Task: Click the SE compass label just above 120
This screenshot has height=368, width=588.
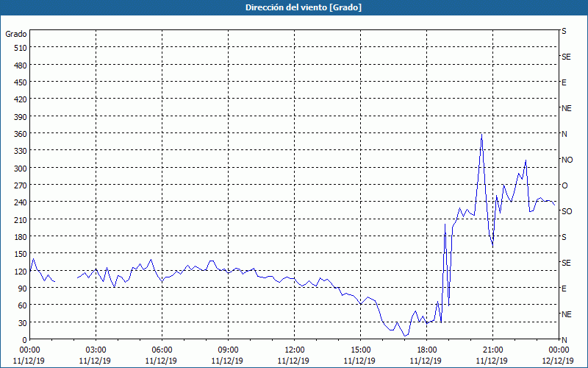Action: pyautogui.click(x=566, y=263)
